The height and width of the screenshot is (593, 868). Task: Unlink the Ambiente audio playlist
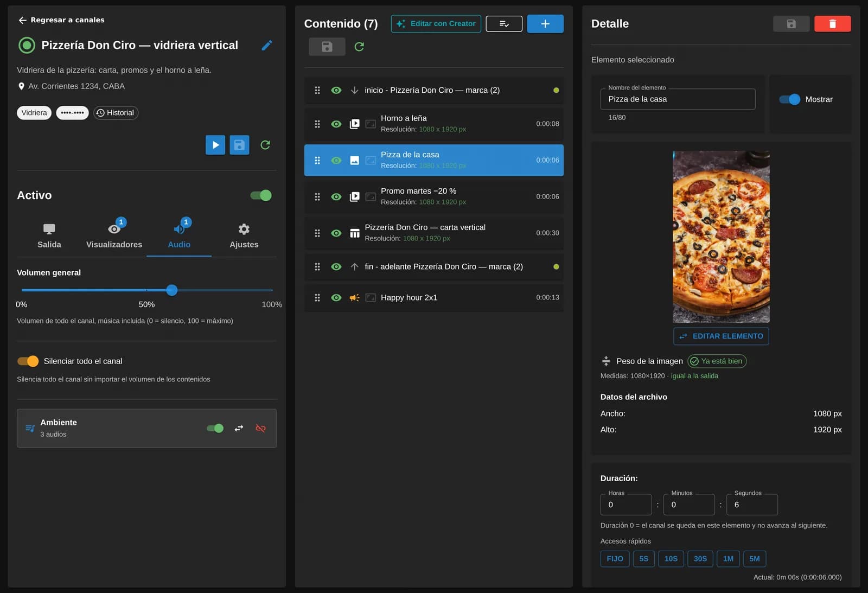point(260,428)
